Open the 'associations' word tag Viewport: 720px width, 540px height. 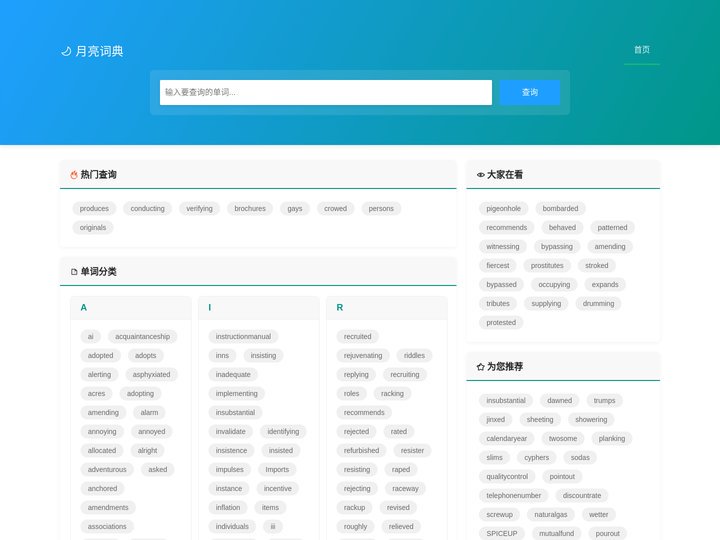107,526
